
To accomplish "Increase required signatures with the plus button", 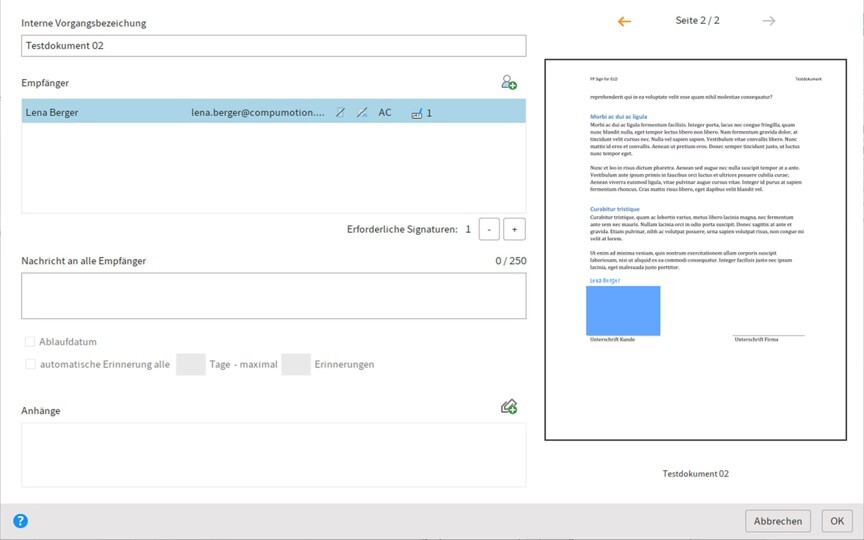I will pos(514,229).
